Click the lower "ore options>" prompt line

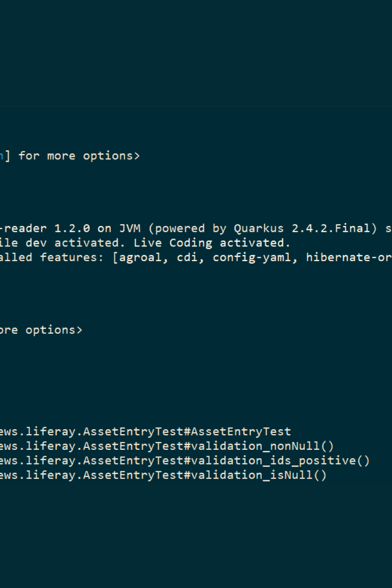click(x=41, y=330)
